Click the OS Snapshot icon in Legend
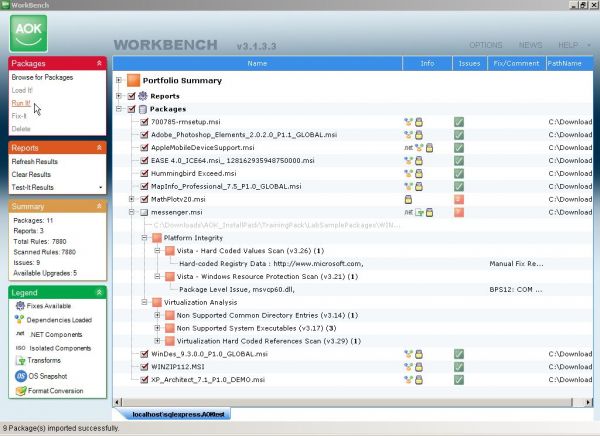The height and width of the screenshot is (436, 600). click(21, 376)
